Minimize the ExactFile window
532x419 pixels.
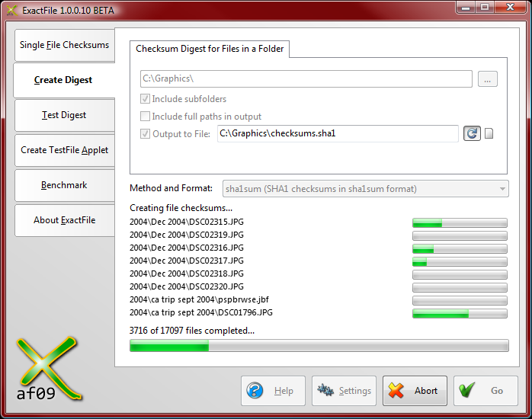[466, 8]
